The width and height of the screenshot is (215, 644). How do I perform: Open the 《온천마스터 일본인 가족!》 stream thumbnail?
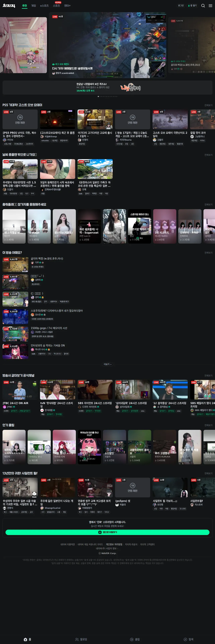[95, 169]
